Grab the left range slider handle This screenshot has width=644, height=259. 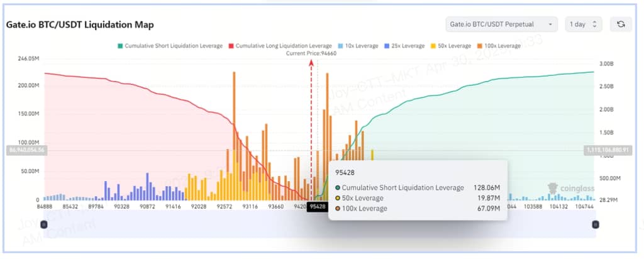click(x=43, y=224)
